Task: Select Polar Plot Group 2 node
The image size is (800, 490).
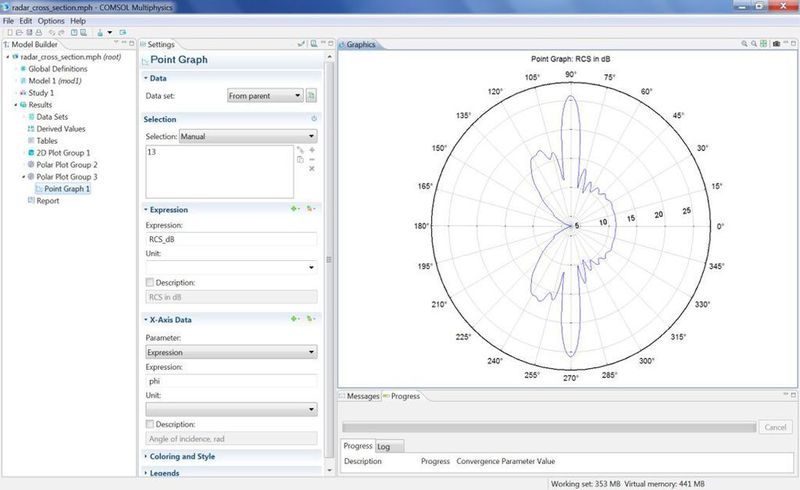Action: [66, 165]
